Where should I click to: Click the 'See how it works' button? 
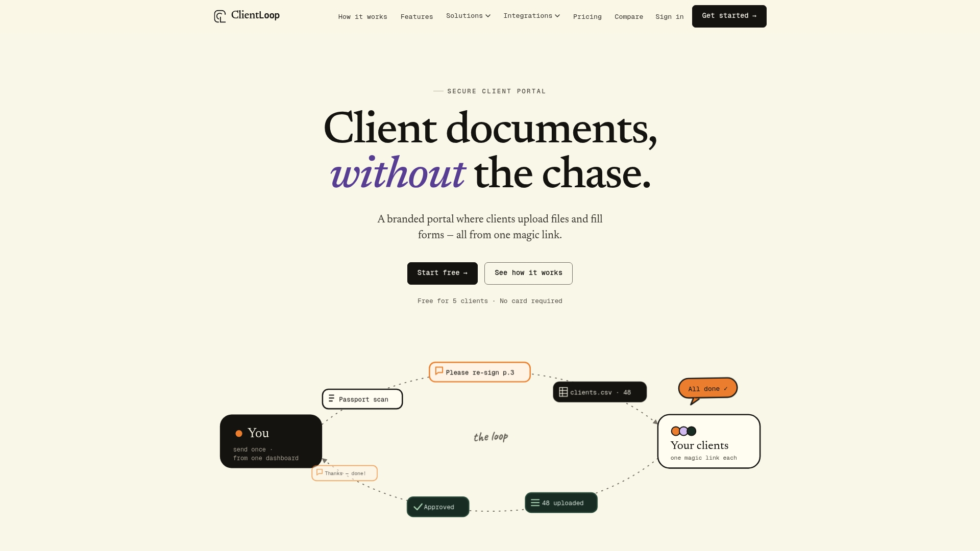coord(528,273)
